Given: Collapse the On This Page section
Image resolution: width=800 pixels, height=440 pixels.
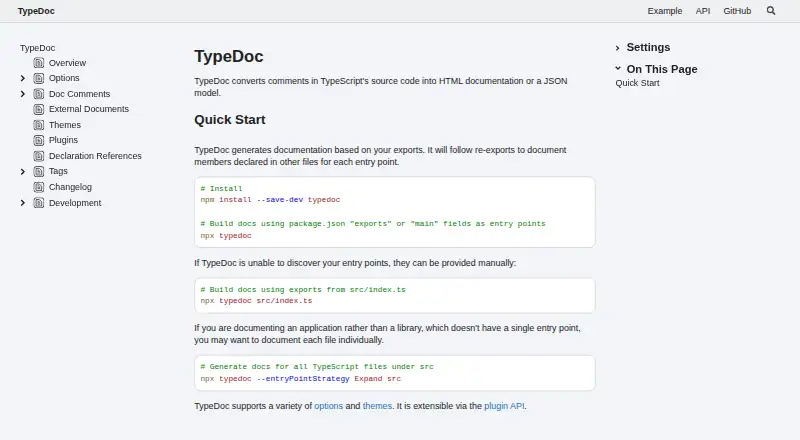Looking at the screenshot, I should click(618, 68).
